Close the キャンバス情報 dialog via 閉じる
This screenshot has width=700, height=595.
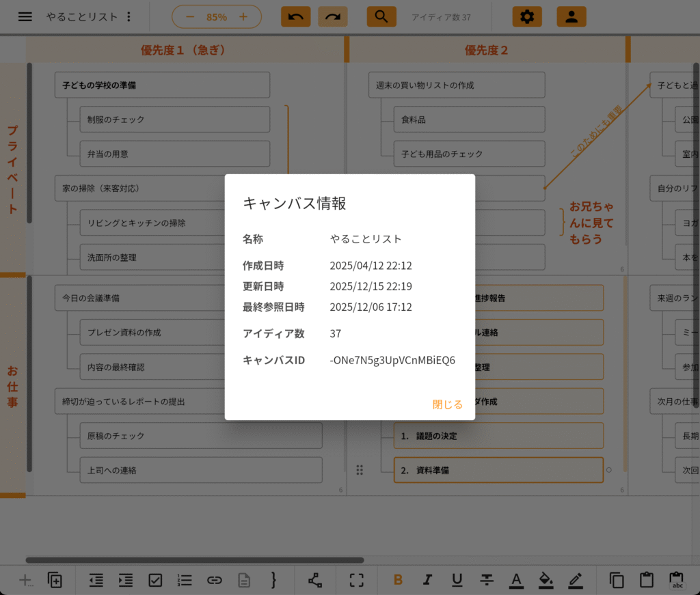coord(448,404)
